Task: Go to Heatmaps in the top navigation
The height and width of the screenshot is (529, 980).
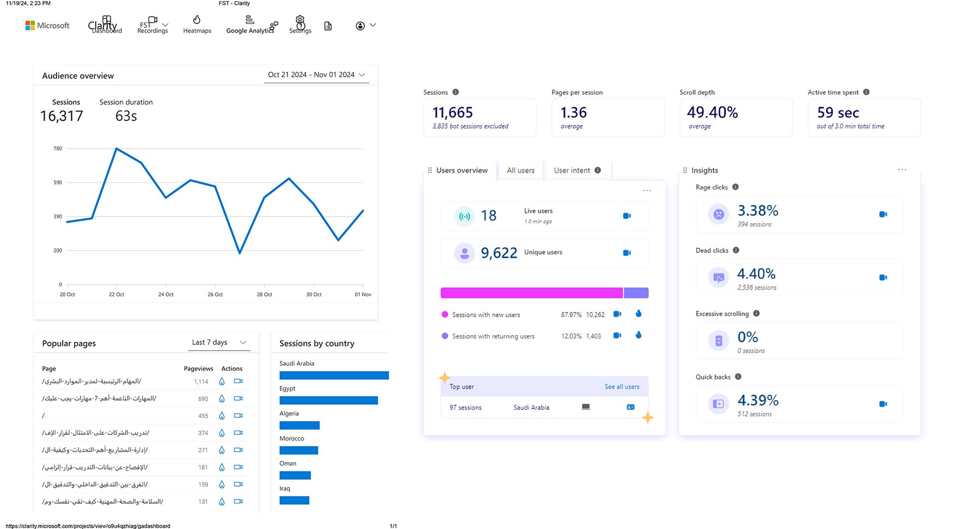Action: pyautogui.click(x=197, y=25)
